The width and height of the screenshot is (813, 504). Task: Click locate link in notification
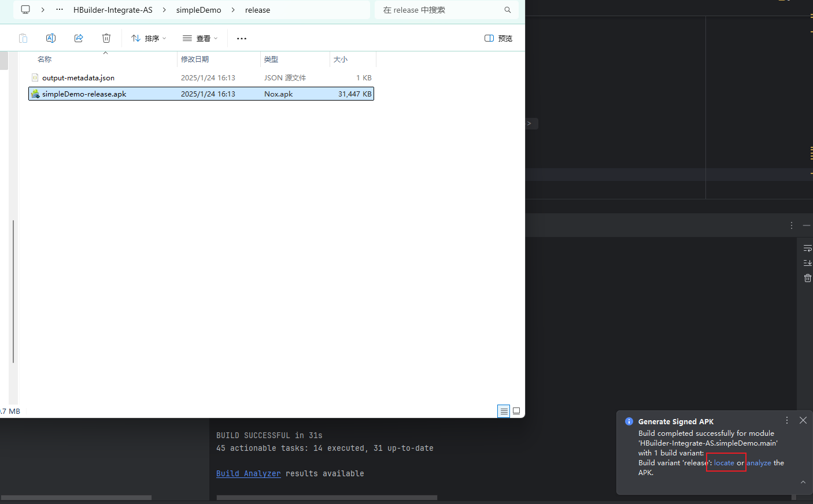(724, 463)
